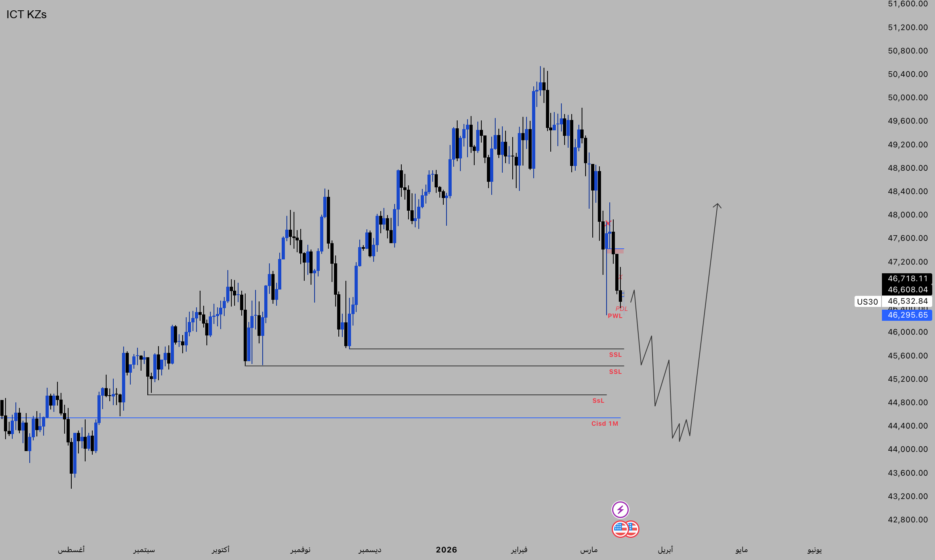Click the ديسمبر month label on time axis

pos(370,550)
